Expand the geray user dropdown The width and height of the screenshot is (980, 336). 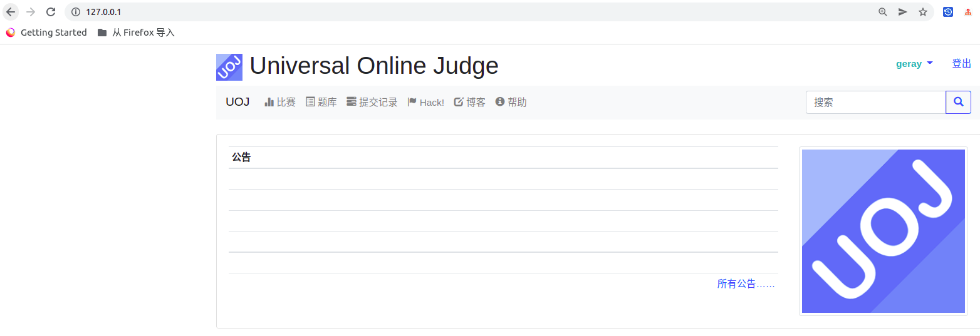pos(914,64)
